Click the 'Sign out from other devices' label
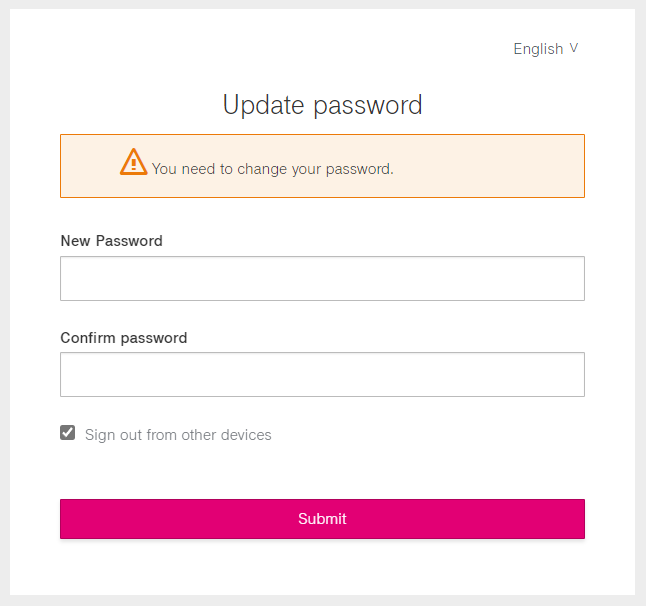646x606 pixels. 178,435
